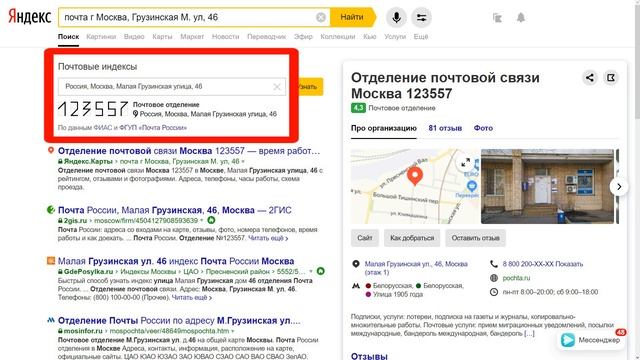Image resolution: width=640 pixels, height=360 pixels.
Task: Expand the map thumbnail fullscreen
Action: click(x=465, y=163)
